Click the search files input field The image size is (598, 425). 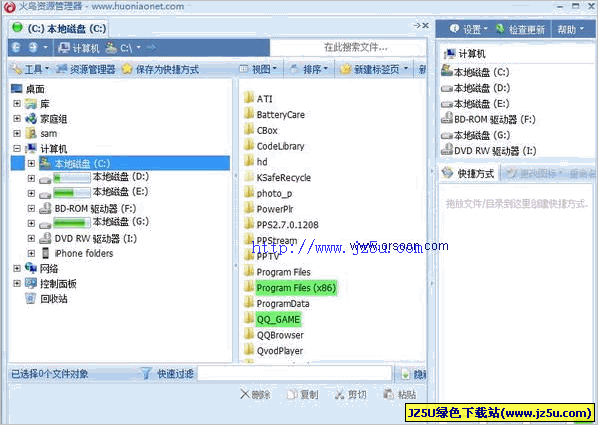point(347,48)
